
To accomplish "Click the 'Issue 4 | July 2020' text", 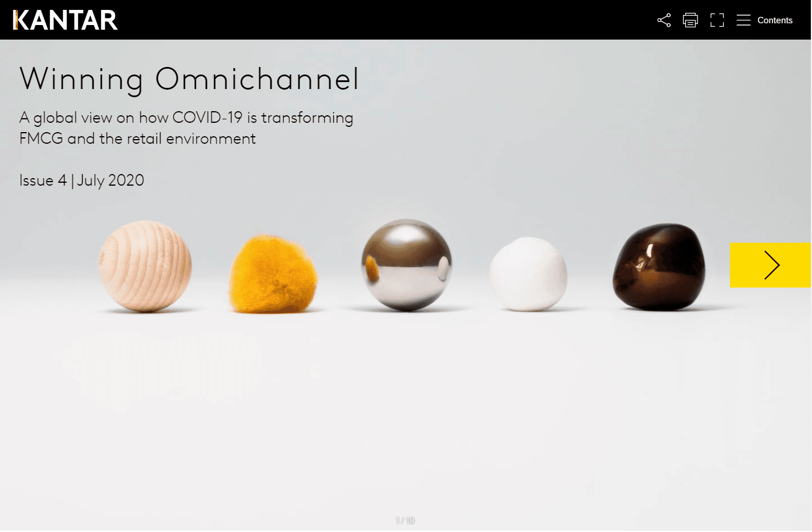I will (x=81, y=180).
